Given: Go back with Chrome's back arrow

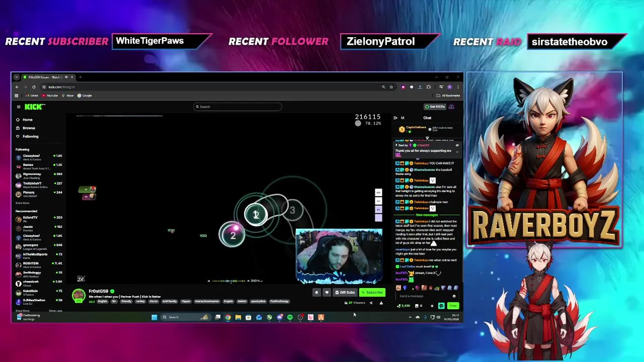Looking at the screenshot, I should pyautogui.click(x=17, y=87).
